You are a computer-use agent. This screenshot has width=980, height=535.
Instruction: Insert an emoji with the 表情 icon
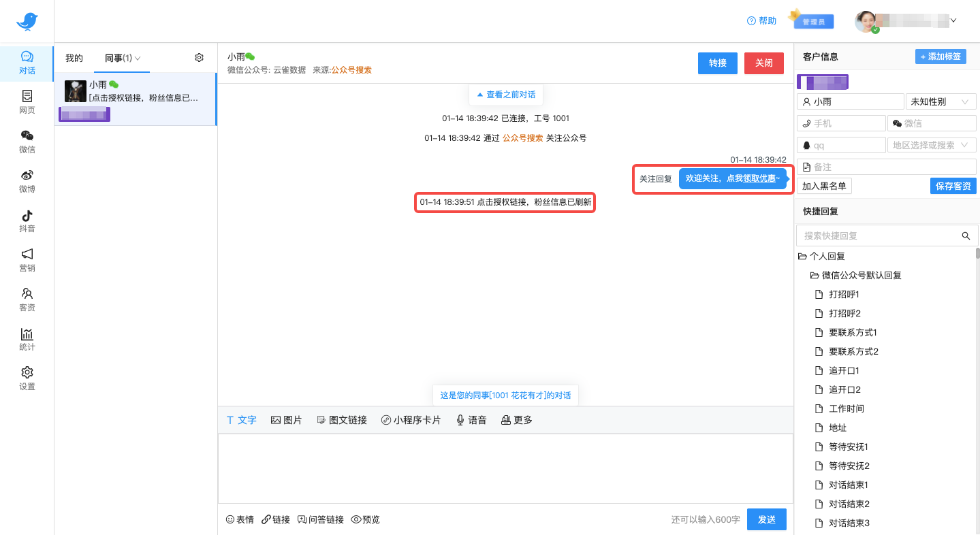click(x=239, y=519)
